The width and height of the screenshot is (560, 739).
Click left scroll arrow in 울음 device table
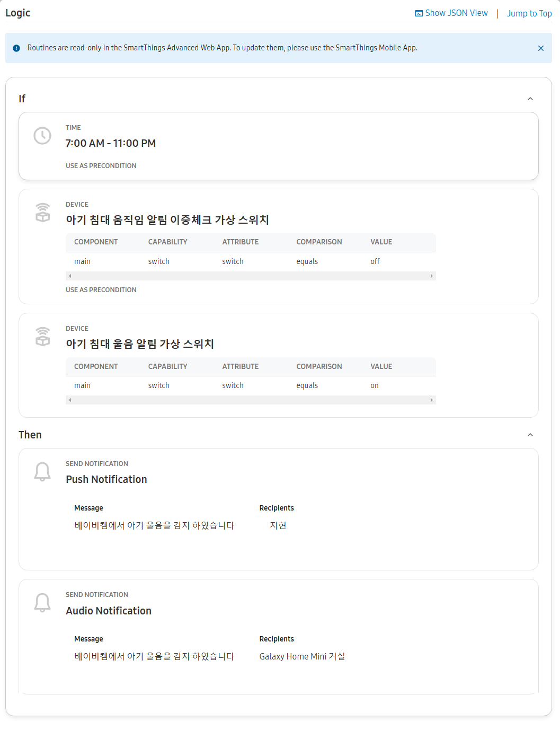coord(70,400)
